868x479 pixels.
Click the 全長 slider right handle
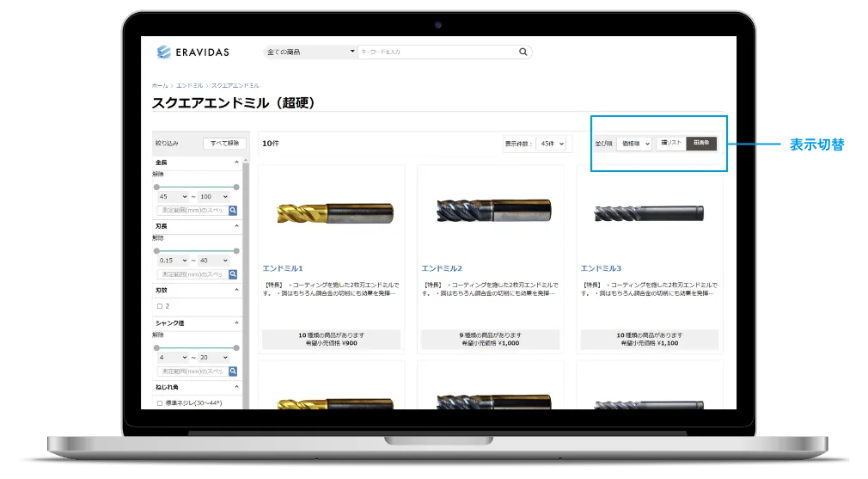(x=236, y=187)
